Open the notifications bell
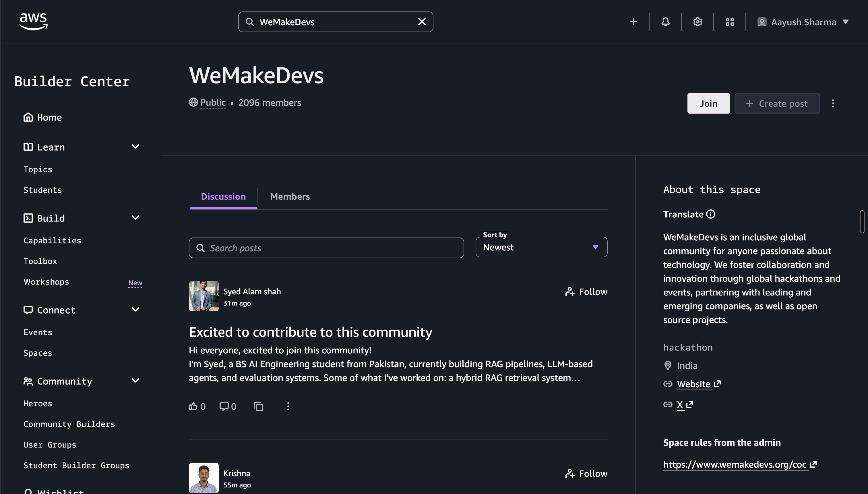 [665, 22]
